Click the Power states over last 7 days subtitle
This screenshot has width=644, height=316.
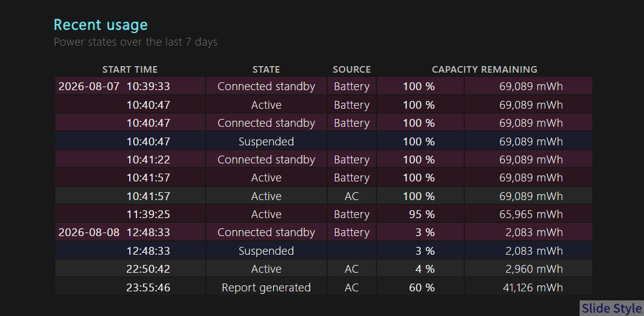point(135,42)
